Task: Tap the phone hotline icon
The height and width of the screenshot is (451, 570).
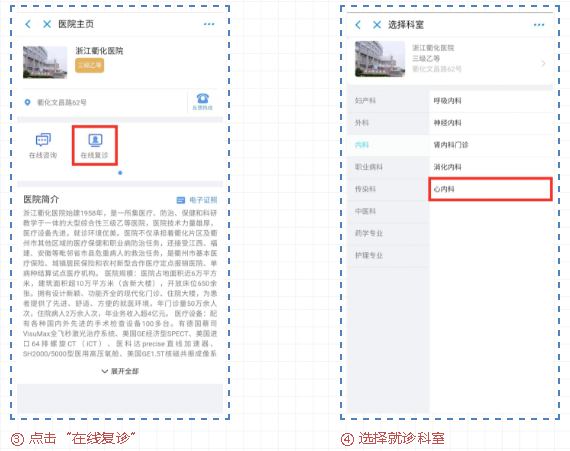Action: (x=202, y=102)
